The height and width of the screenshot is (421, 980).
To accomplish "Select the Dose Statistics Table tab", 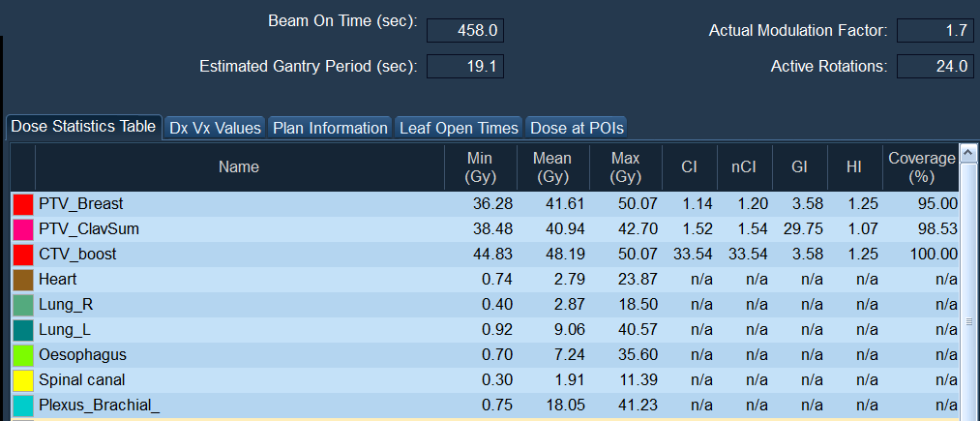I will coord(82,127).
